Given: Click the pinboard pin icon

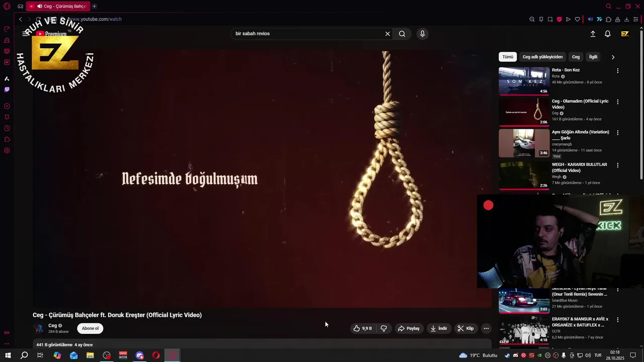Looking at the screenshot, I should (541, 19).
